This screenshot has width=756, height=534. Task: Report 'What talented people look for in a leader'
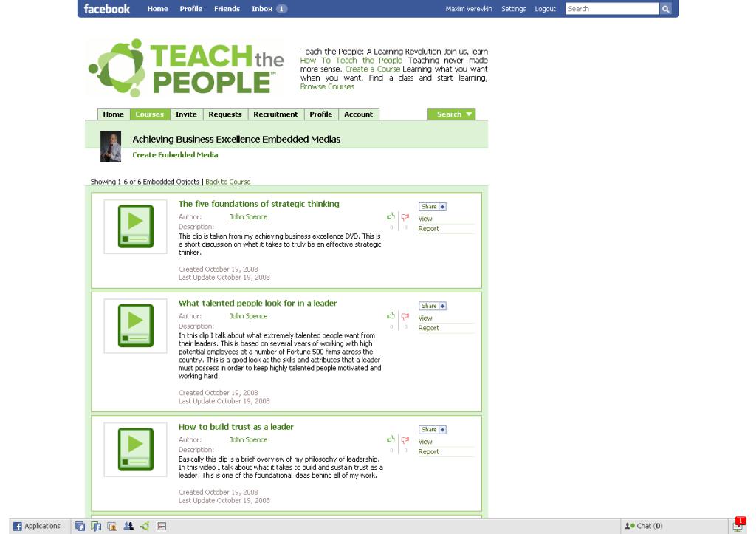pos(429,328)
